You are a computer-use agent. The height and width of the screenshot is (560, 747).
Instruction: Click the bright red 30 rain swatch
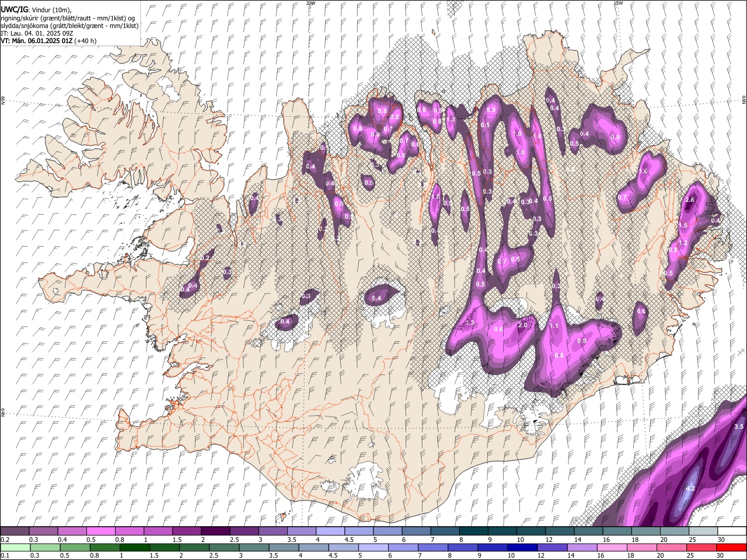click(732, 547)
